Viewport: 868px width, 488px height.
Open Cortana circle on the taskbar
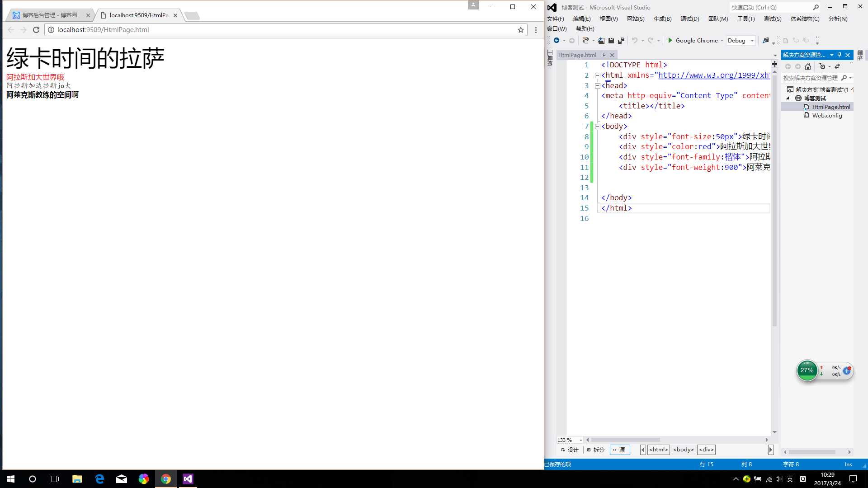point(33,479)
